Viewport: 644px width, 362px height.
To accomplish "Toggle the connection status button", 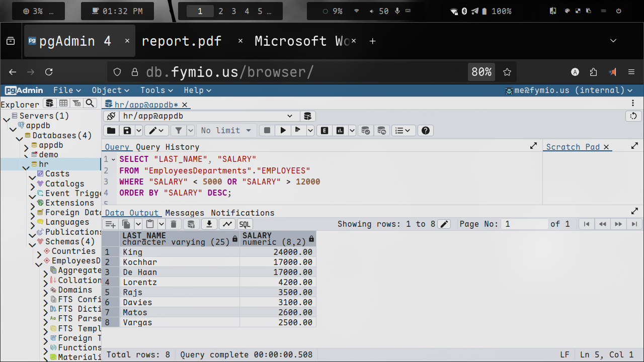I will (111, 116).
